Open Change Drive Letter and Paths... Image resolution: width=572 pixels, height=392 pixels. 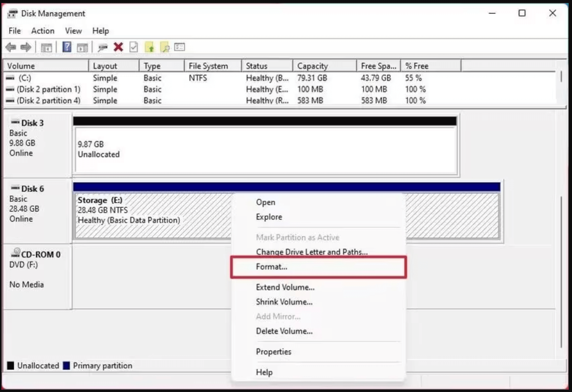(312, 252)
